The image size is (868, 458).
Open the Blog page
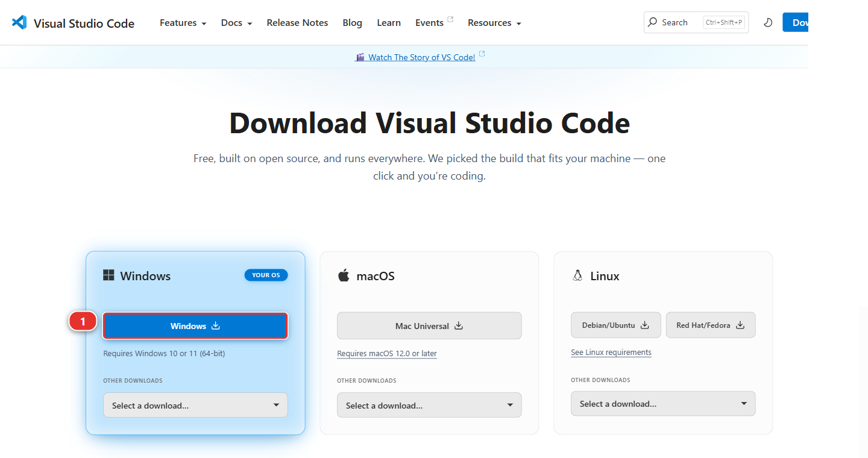click(x=352, y=23)
